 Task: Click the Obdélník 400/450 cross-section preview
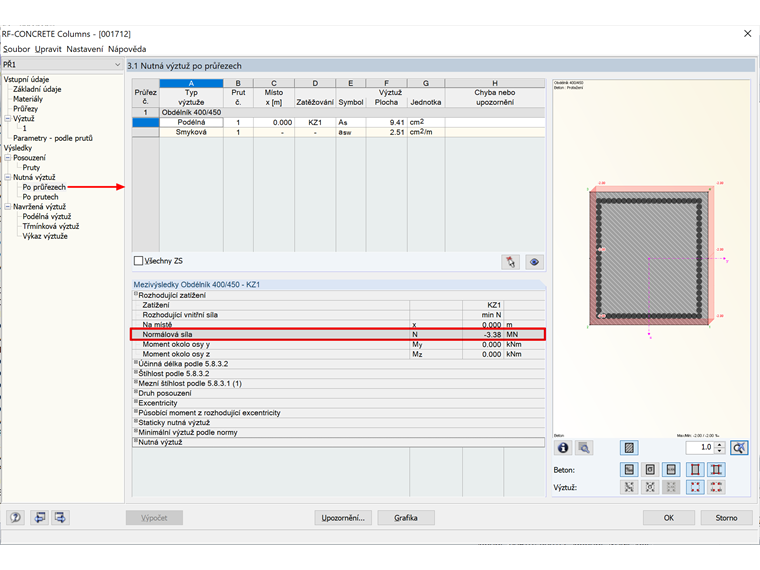(x=651, y=259)
